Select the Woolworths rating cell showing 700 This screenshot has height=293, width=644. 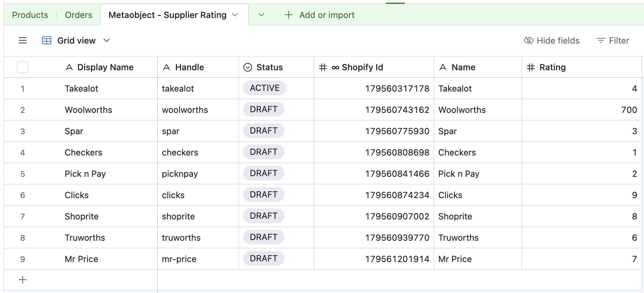click(581, 110)
